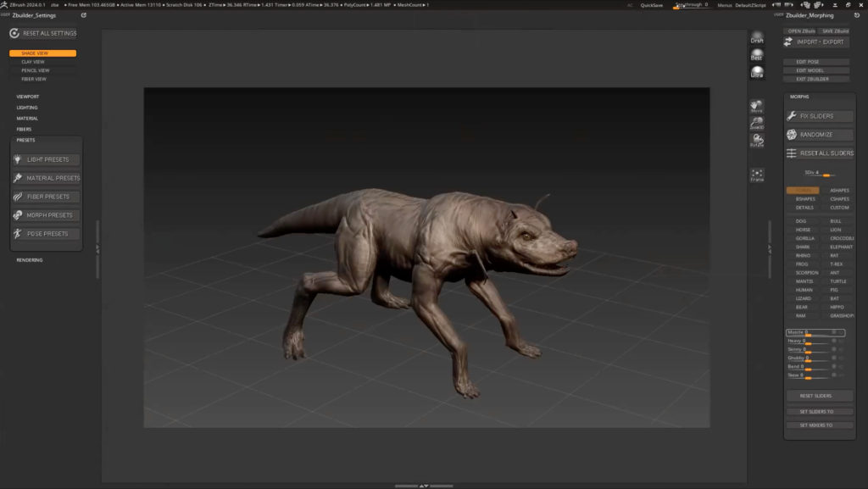
Task: Activate the Move hand tool
Action: point(757,107)
